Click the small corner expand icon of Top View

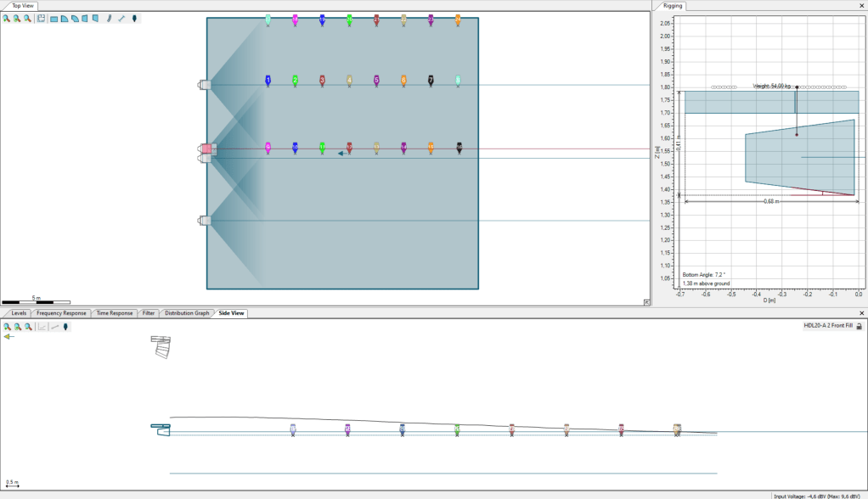coord(646,302)
